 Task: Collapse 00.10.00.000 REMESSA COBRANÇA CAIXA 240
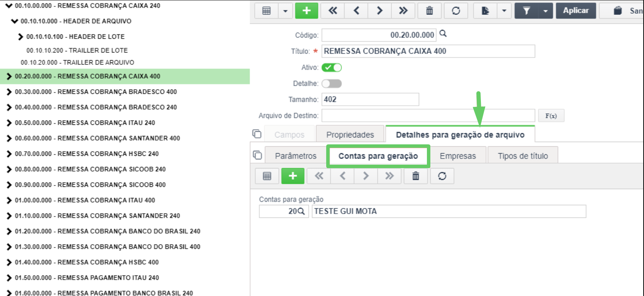[x=9, y=6]
